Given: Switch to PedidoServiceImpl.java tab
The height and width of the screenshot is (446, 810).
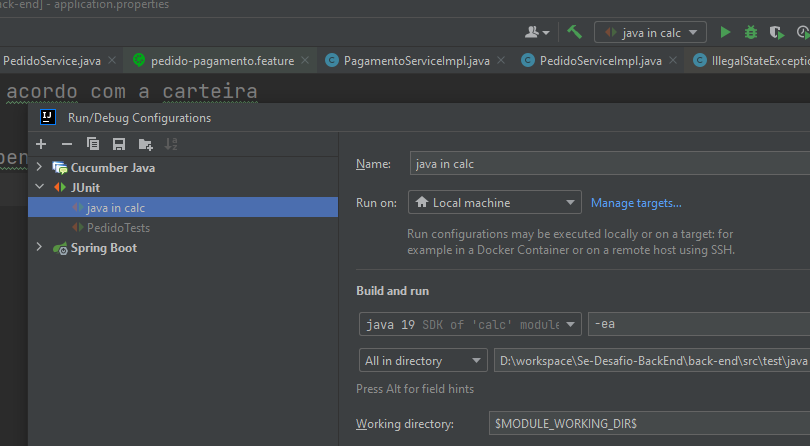Looking at the screenshot, I should pyautogui.click(x=600, y=61).
